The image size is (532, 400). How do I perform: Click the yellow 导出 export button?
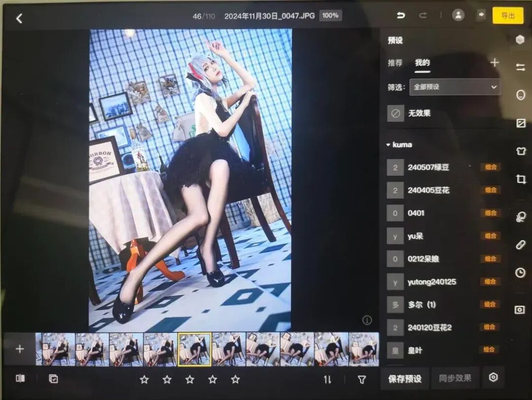(x=508, y=15)
